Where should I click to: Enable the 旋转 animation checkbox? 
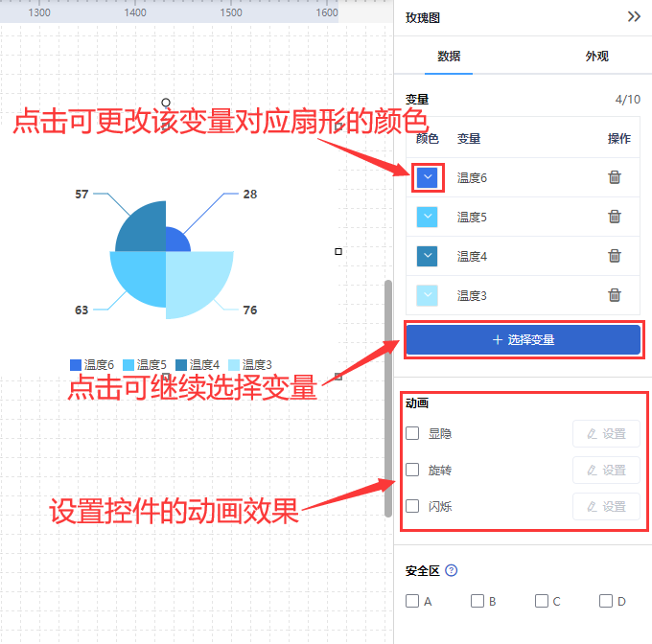click(412, 470)
